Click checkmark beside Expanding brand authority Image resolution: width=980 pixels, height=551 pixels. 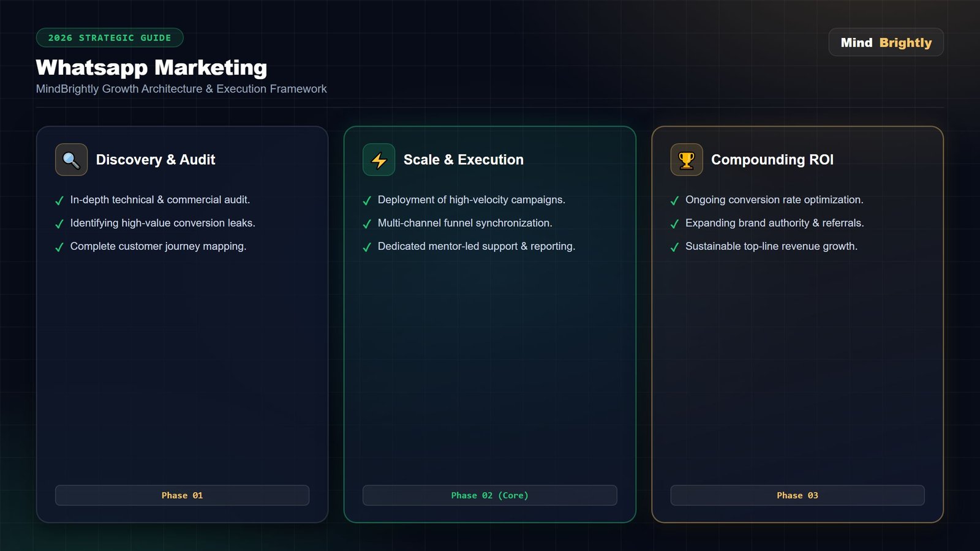[x=674, y=224]
